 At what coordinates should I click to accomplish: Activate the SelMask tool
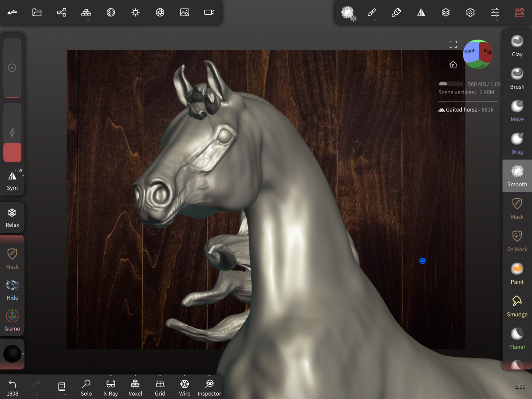pos(517,241)
